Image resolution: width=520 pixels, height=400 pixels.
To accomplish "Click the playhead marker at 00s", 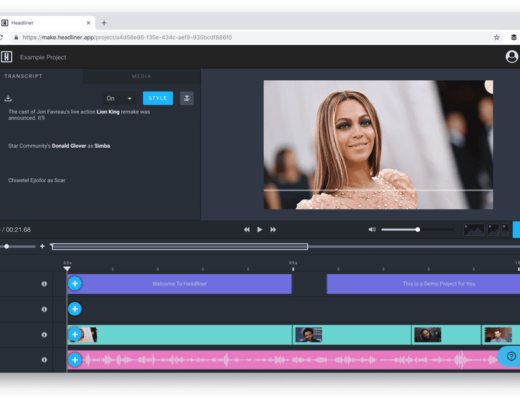I will (x=67, y=268).
